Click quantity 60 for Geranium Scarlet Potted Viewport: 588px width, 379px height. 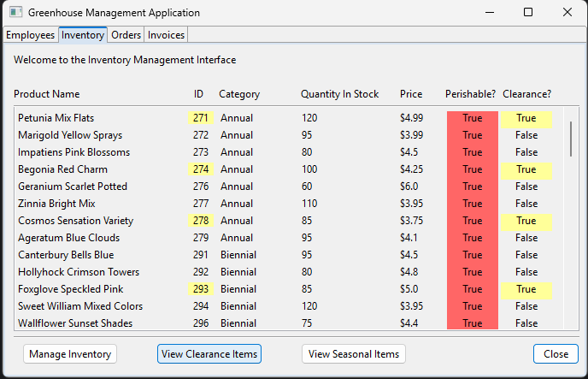pos(306,187)
